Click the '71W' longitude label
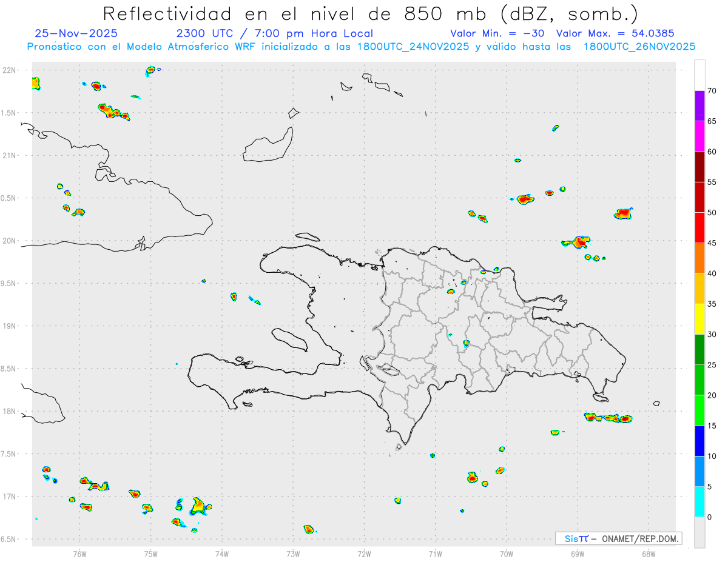 coord(435,554)
